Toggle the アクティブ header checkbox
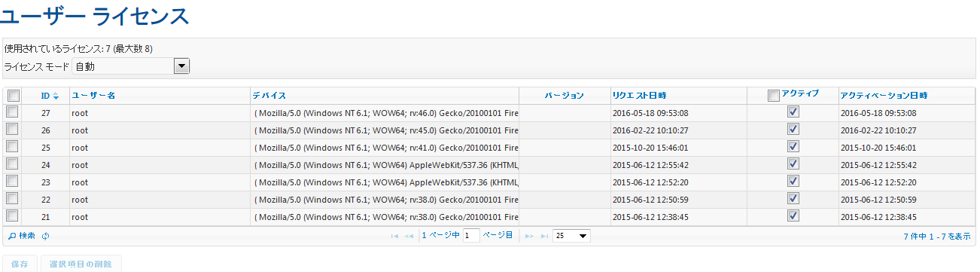This screenshot has height=272, width=980. (773, 96)
